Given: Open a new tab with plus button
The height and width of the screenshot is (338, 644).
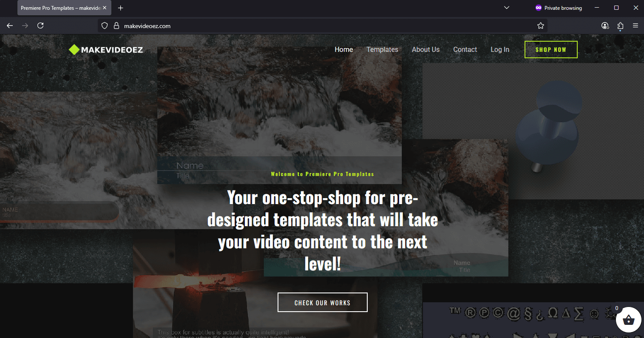Looking at the screenshot, I should pos(121,8).
